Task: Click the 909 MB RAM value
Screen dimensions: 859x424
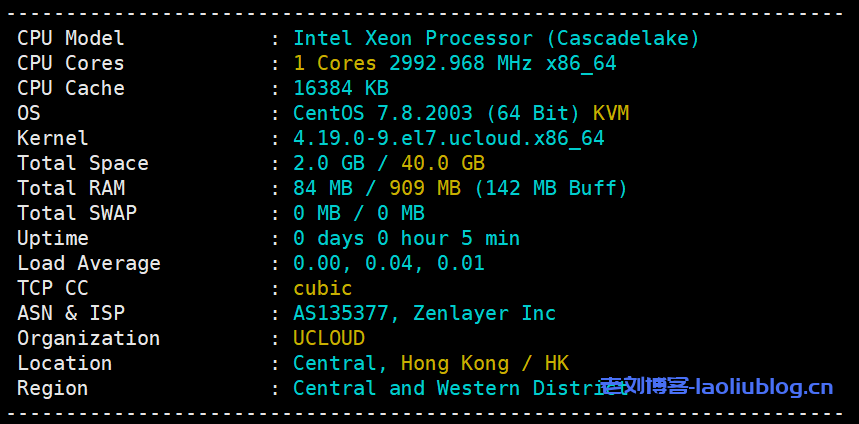Action: (430, 188)
